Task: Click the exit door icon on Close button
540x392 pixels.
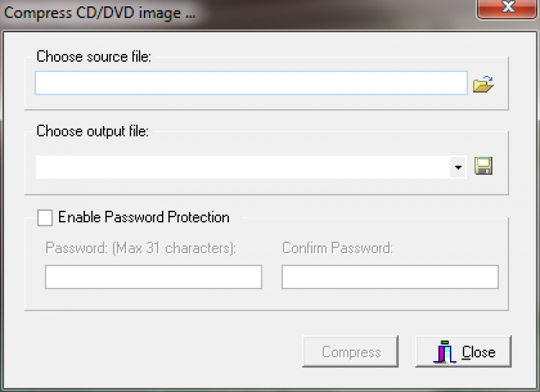Action: [444, 352]
